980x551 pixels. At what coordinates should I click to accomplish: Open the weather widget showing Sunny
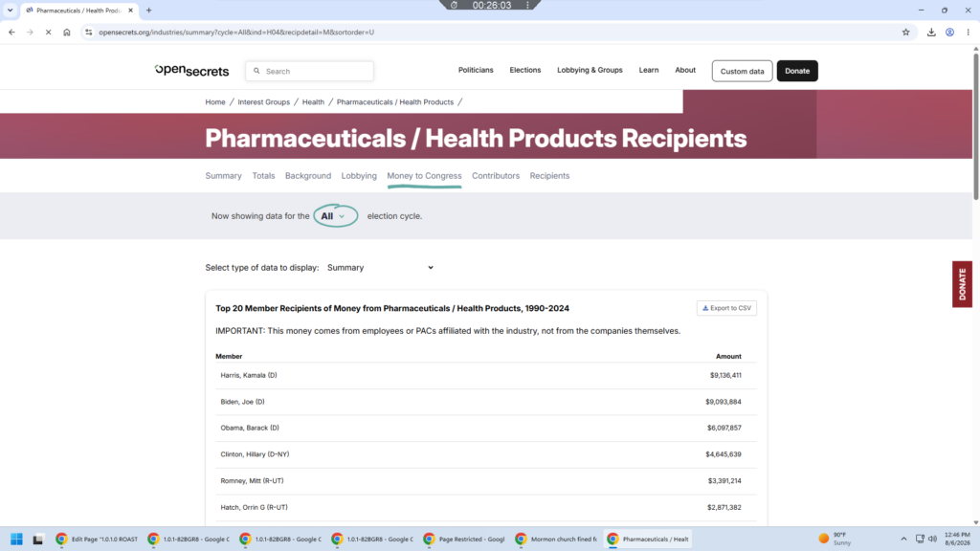point(836,539)
